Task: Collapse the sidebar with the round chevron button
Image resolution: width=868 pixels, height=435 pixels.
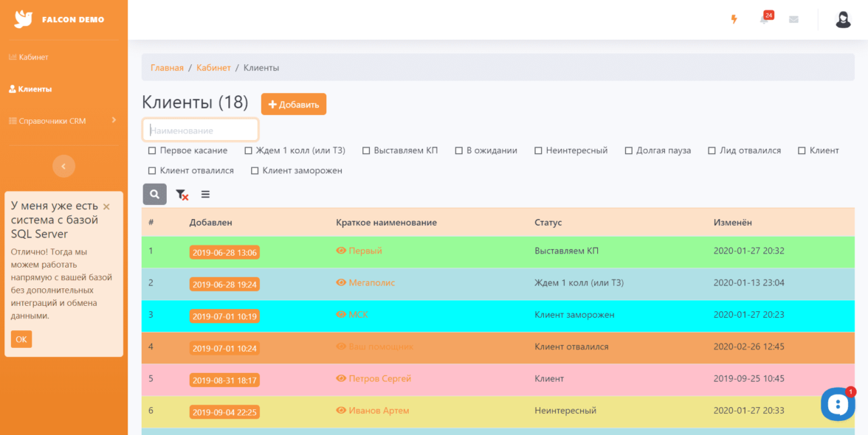Action: pyautogui.click(x=63, y=167)
